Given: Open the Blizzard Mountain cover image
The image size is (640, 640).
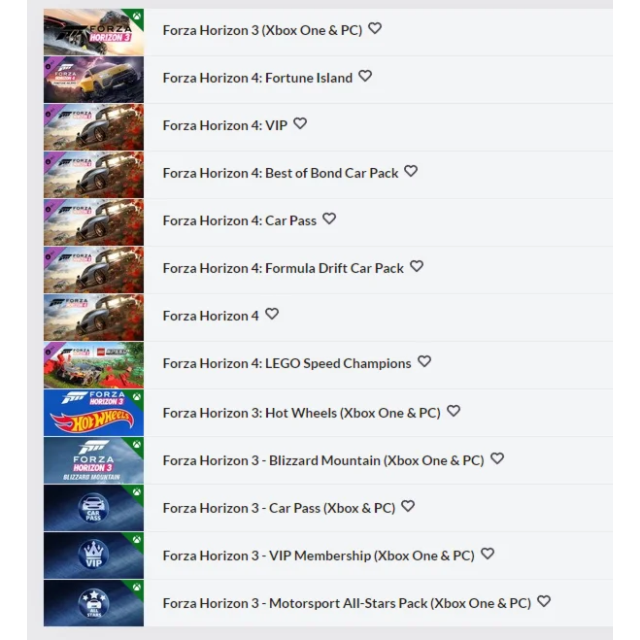Looking at the screenshot, I should (x=93, y=460).
